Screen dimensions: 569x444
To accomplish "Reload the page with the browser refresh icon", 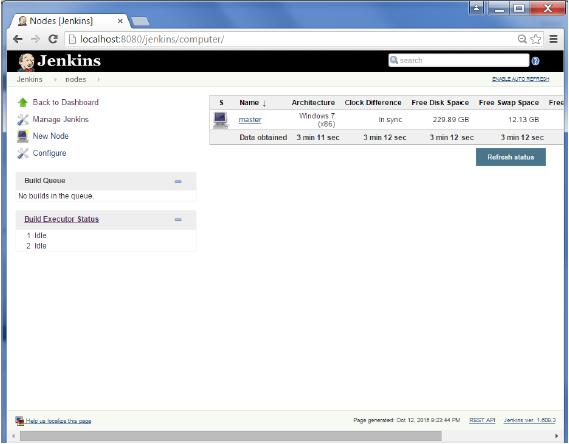I will pyautogui.click(x=53, y=39).
